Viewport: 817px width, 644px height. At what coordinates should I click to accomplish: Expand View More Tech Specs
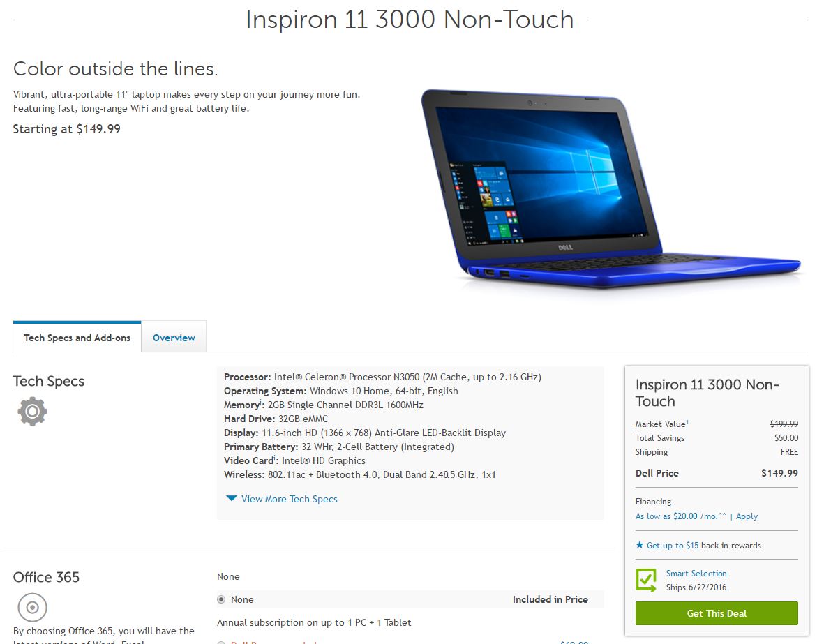289,499
